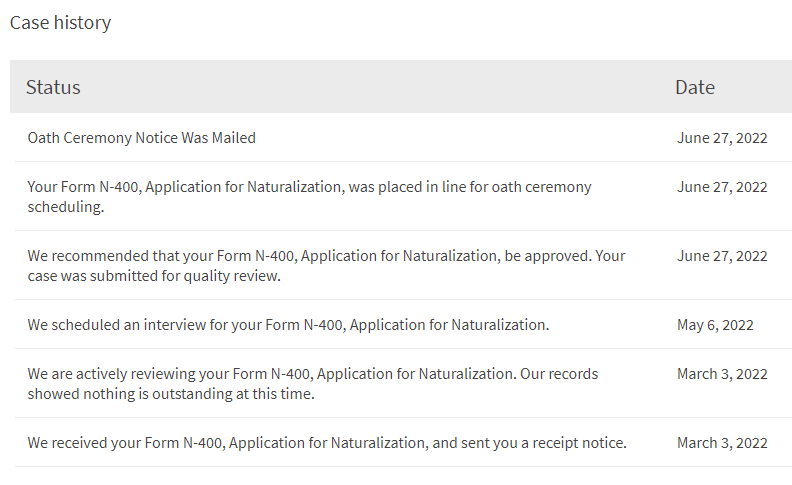Click the Oath Ceremony Notice Was Mailed row

(403, 137)
